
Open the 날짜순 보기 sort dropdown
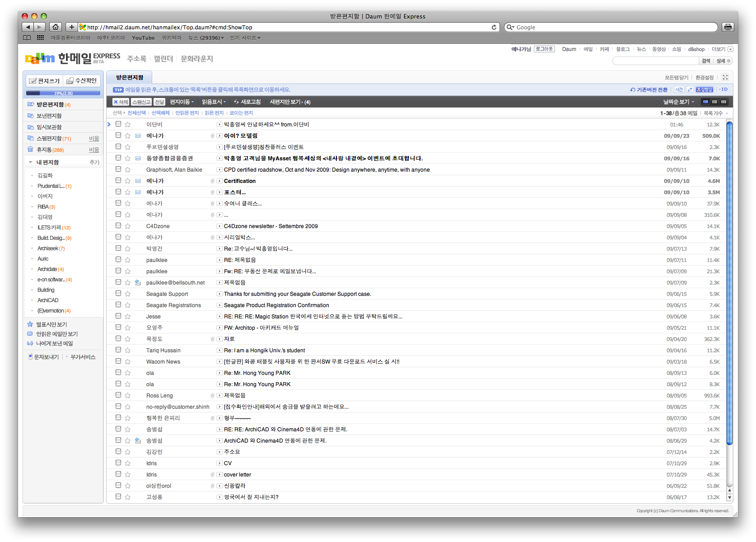point(679,102)
